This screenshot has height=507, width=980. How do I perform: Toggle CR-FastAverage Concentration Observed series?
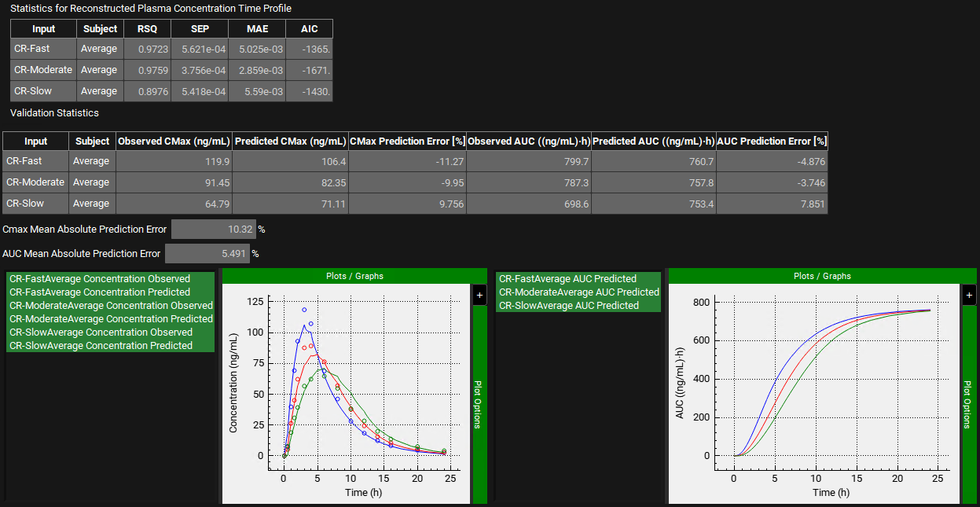pos(100,279)
